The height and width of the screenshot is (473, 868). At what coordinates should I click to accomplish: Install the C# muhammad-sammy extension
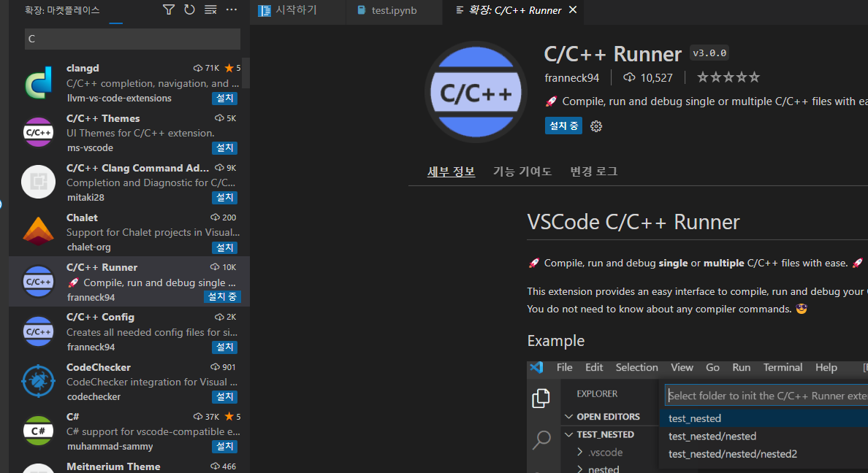[x=225, y=446]
